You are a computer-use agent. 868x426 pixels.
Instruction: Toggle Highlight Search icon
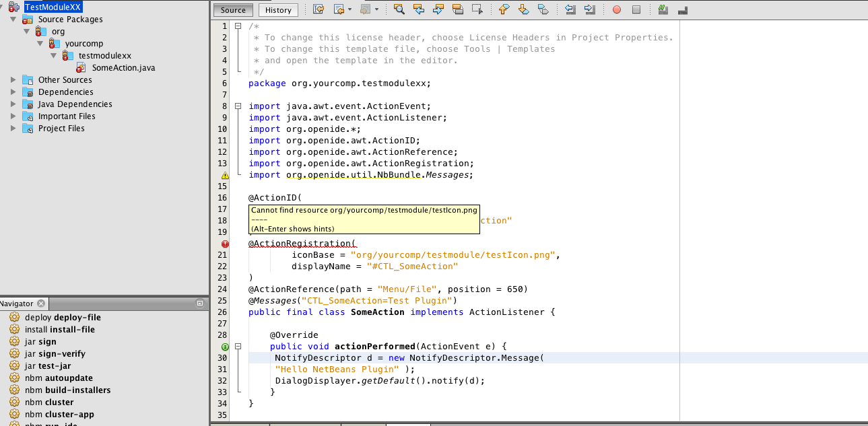(x=458, y=9)
